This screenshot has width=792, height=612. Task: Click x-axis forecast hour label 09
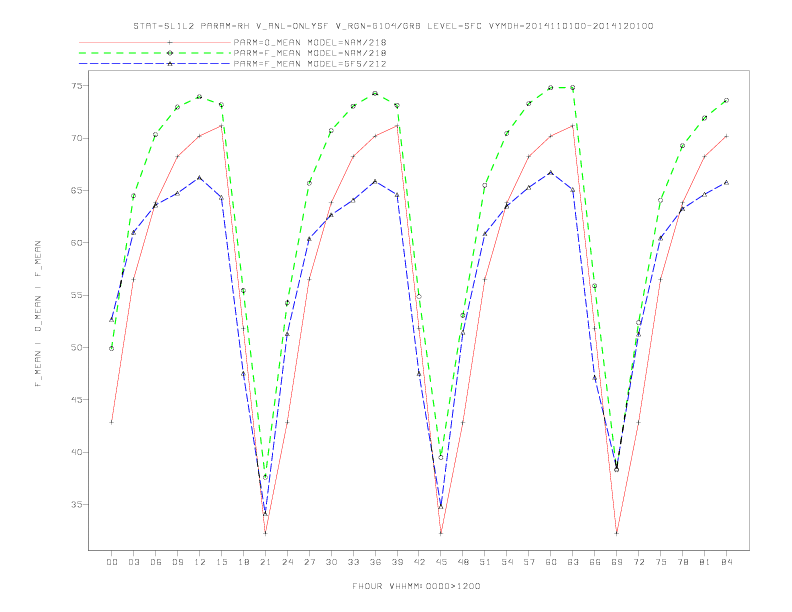click(177, 562)
